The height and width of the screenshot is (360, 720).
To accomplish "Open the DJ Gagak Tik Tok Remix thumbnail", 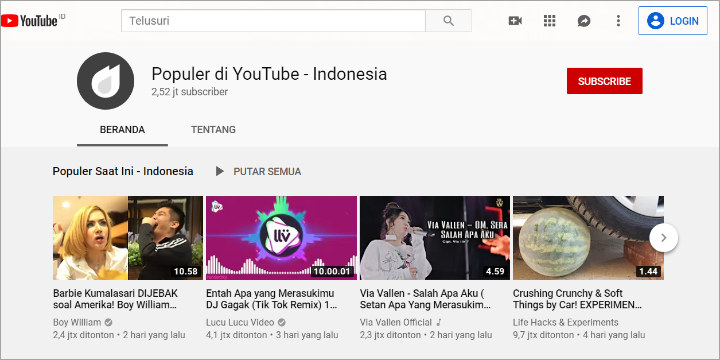I will pyautogui.click(x=281, y=238).
